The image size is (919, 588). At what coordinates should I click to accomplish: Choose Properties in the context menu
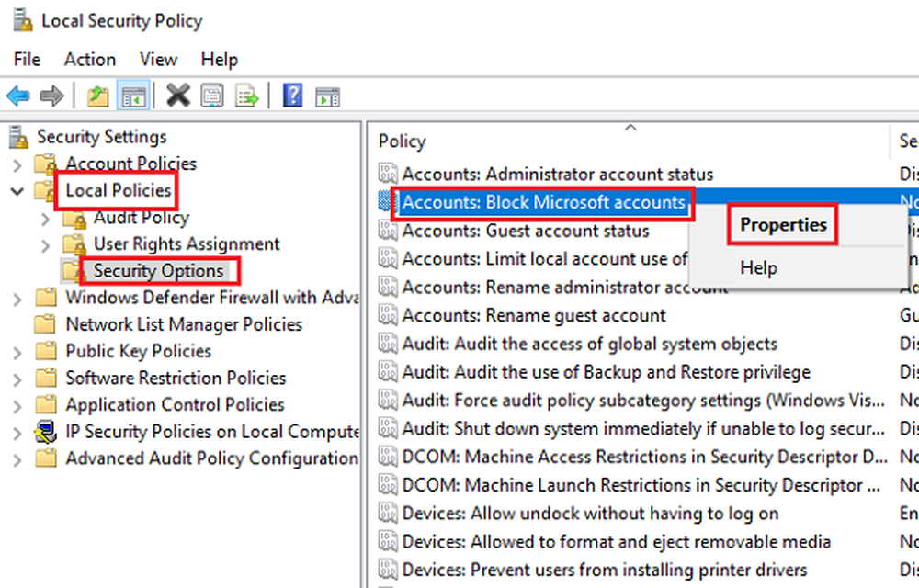(x=783, y=224)
